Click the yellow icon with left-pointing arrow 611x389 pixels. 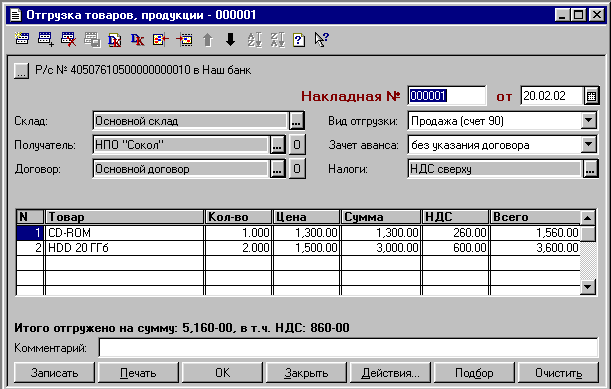(x=161, y=39)
